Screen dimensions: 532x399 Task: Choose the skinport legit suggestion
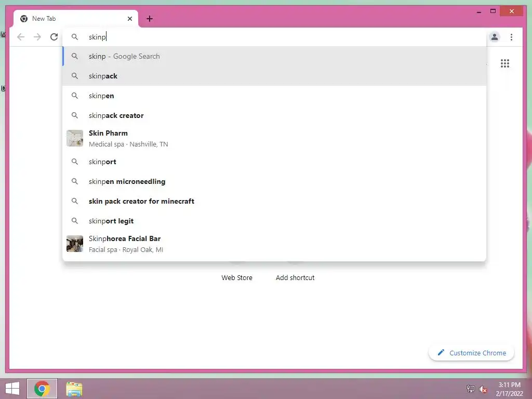(x=274, y=221)
